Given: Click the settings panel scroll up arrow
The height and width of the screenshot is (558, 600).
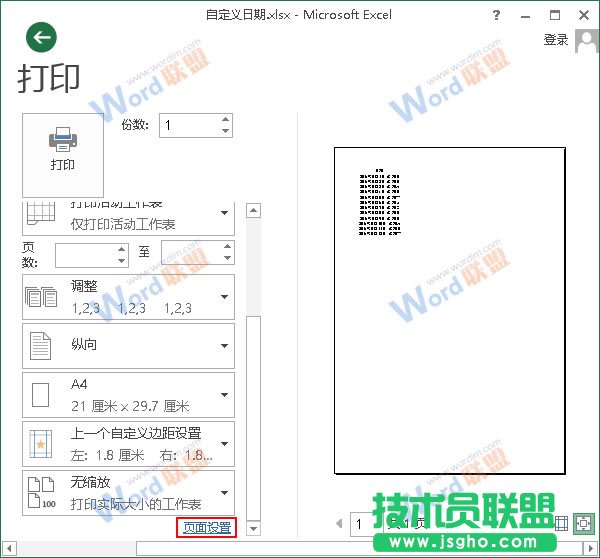Looking at the screenshot, I should (x=253, y=210).
